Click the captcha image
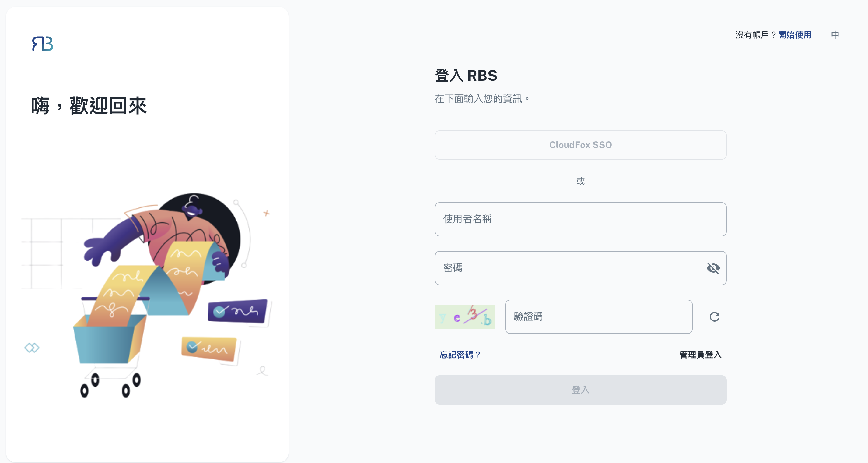This screenshot has height=463, width=868. click(465, 317)
